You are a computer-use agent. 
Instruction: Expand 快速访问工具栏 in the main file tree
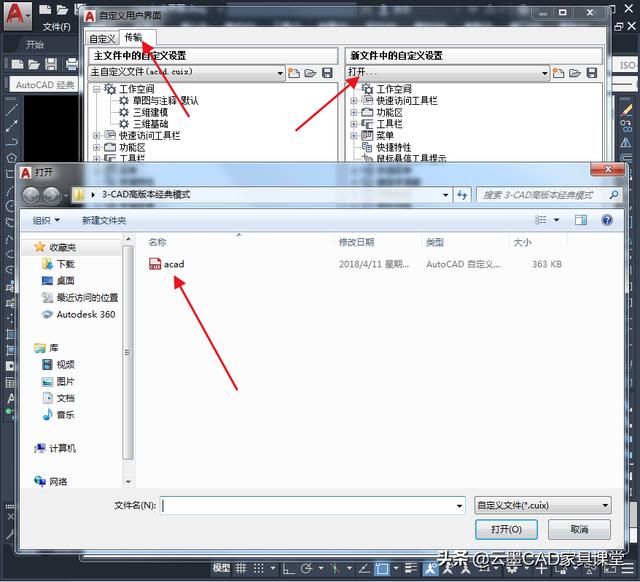pyautogui.click(x=96, y=136)
